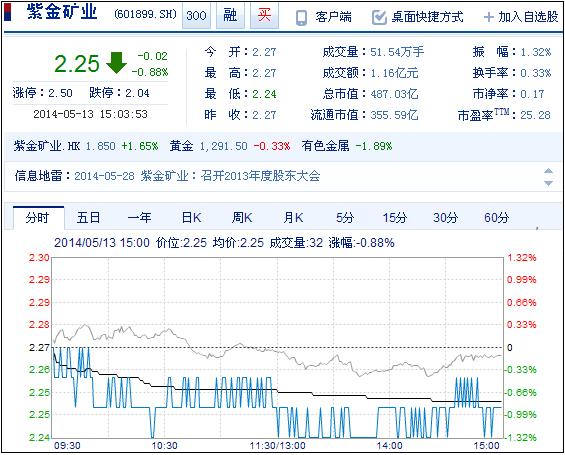This screenshot has height=455, width=565.
Task: Click the 市净率 value 0.17
Action: pyautogui.click(x=532, y=94)
